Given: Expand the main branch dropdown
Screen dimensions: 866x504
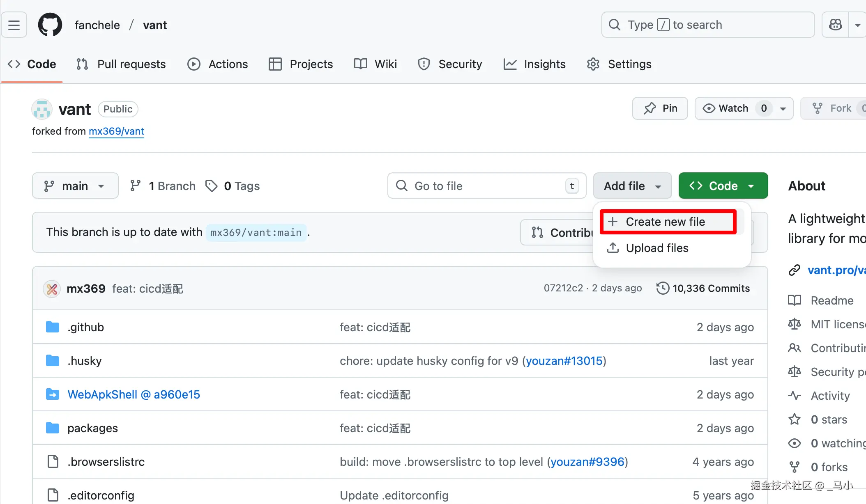Looking at the screenshot, I should point(75,186).
